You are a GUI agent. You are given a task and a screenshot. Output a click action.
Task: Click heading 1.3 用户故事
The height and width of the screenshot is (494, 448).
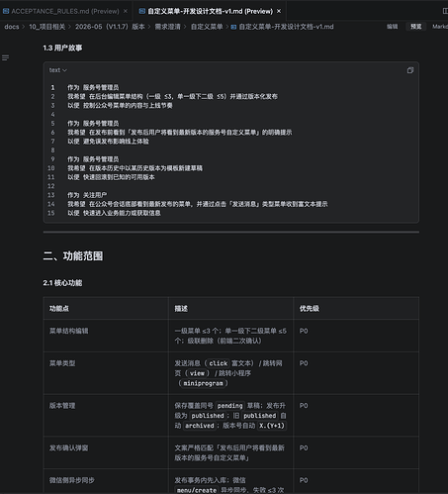click(62, 49)
